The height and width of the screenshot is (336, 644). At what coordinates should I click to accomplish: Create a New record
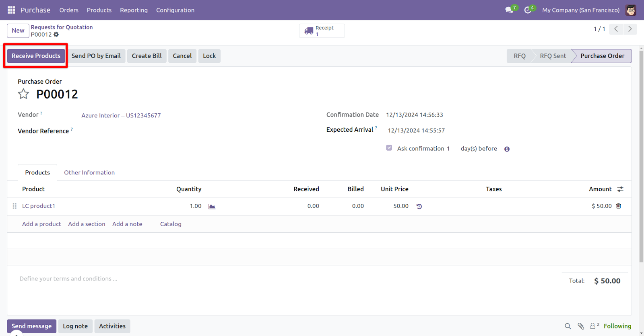coord(18,31)
